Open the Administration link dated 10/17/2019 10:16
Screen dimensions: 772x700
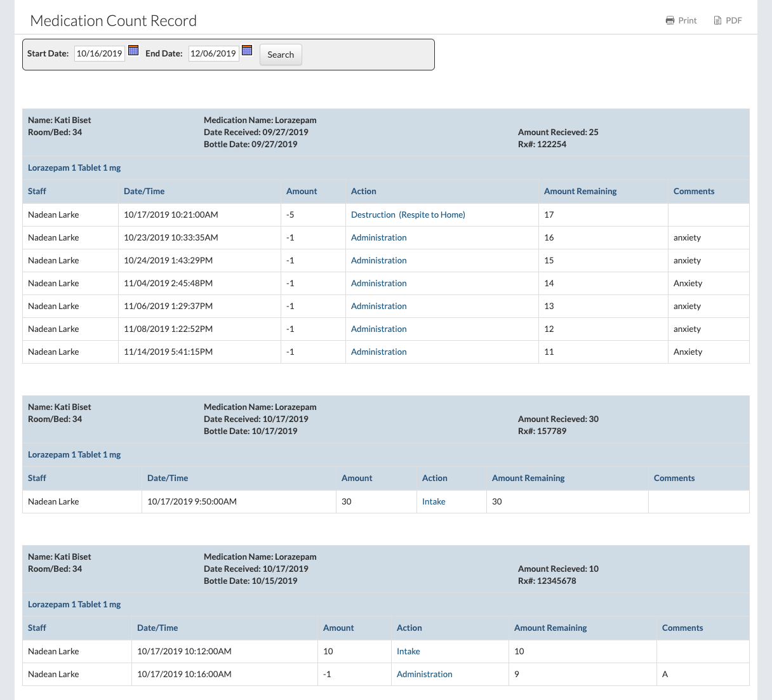(424, 674)
